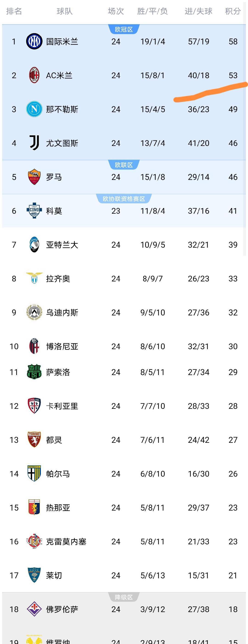This screenshot has width=248, height=644.
Task: Click the 积分 column header
Action: 233,11
